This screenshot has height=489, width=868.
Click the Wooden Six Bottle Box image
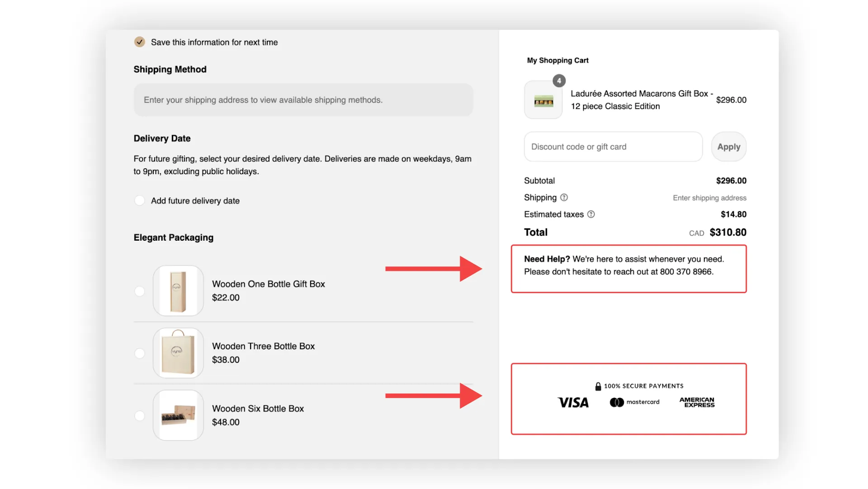coord(178,415)
